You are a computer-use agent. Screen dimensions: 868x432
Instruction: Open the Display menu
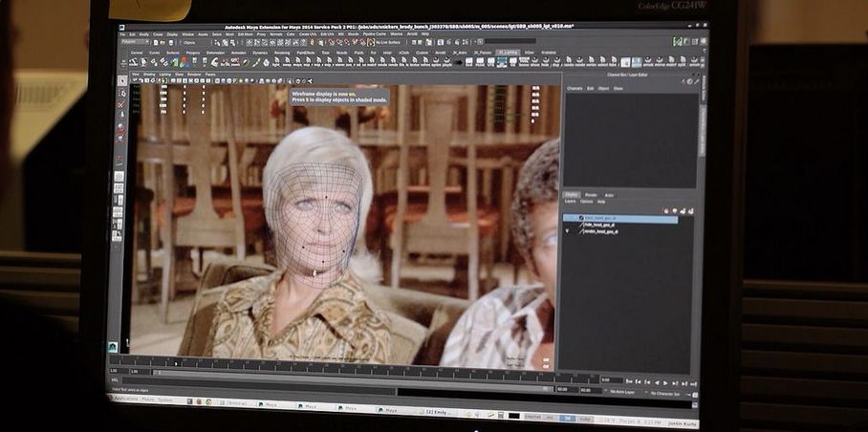[172, 34]
